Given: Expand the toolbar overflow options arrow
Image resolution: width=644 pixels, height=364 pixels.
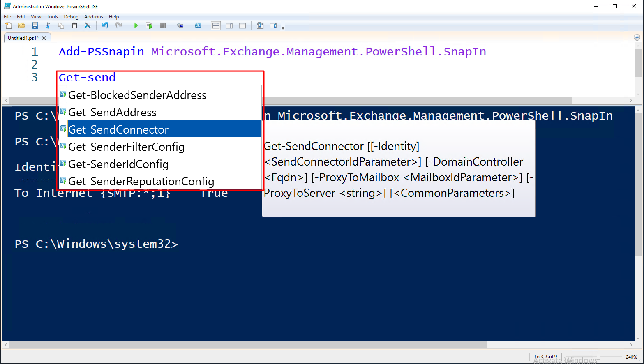Looking at the screenshot, I should (x=283, y=28).
